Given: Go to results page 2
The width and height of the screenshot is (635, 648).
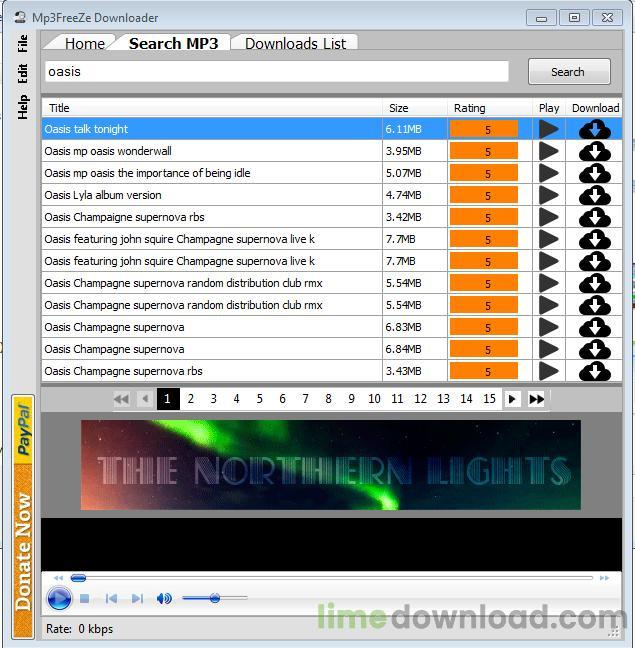Looking at the screenshot, I should coord(190,399).
